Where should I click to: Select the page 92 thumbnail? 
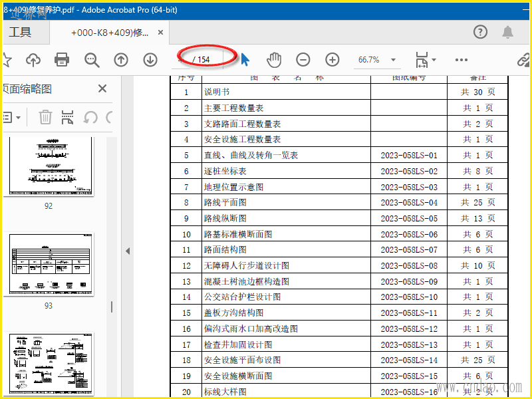pos(51,166)
